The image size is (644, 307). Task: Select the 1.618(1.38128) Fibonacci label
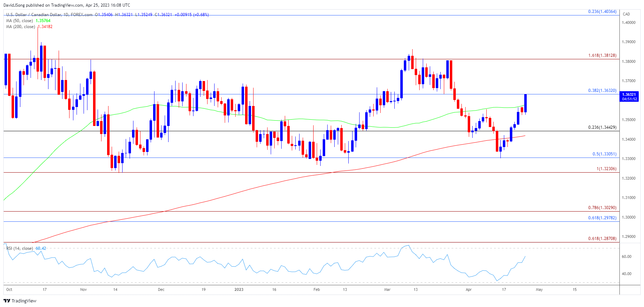click(x=602, y=55)
